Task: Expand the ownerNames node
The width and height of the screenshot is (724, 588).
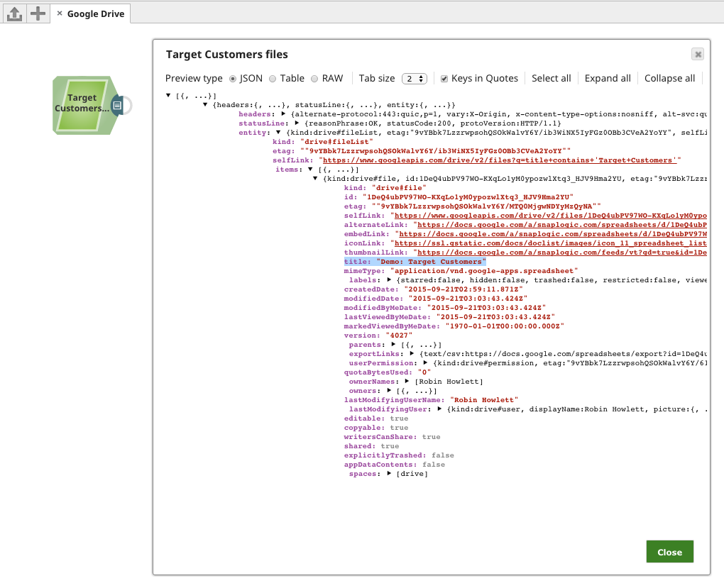Action: pos(407,382)
